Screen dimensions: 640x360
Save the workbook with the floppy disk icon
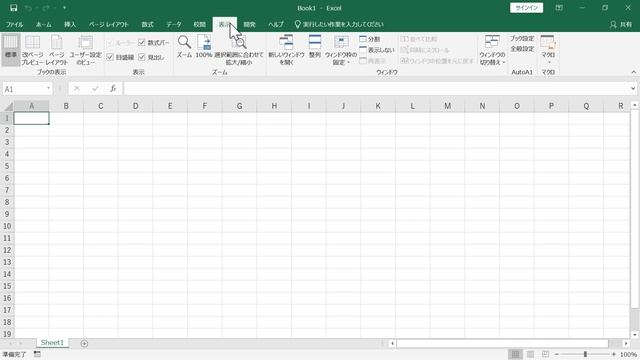pos(13,8)
